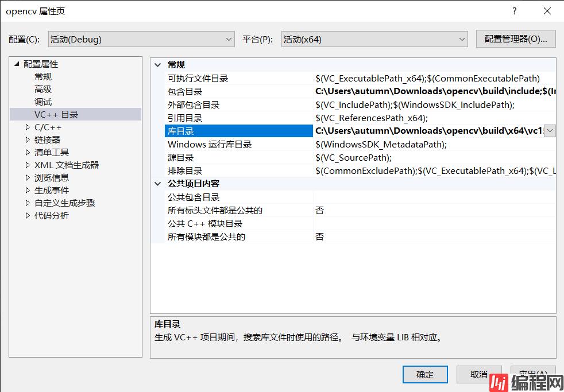Click the 配置管理器 button
This screenshot has width=564, height=392.
pyautogui.click(x=515, y=39)
